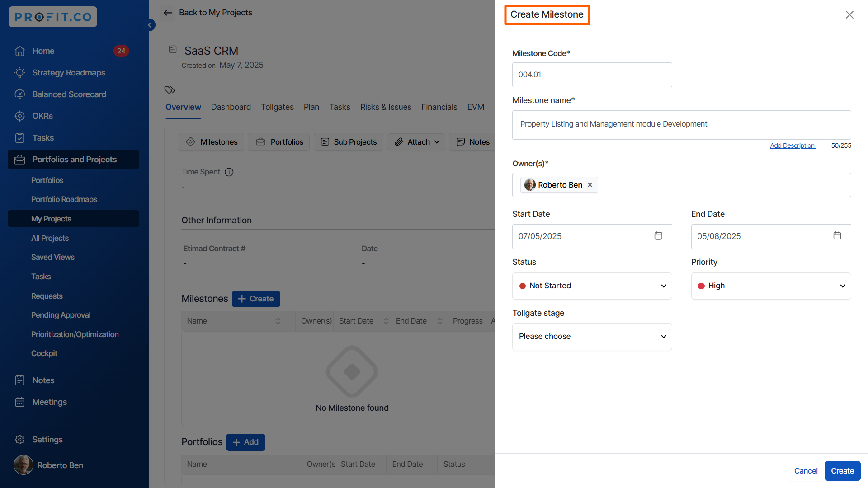Viewport: 868px width, 488px height.
Task: Open the End Date calendar picker icon
Action: point(837,236)
